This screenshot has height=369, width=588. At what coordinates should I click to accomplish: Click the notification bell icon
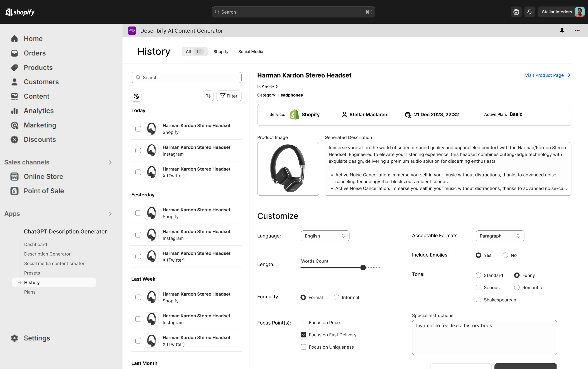[529, 12]
